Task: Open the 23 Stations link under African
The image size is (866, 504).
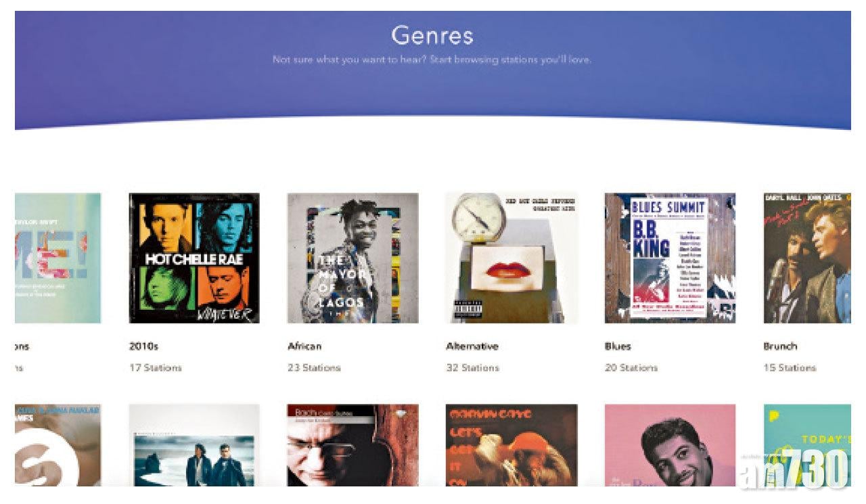Action: click(314, 368)
